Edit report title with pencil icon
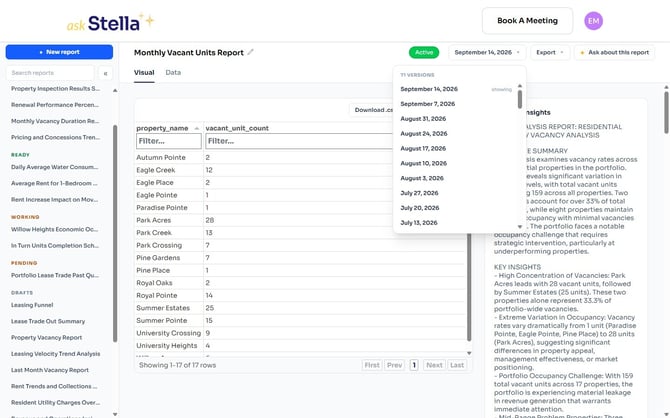The width and height of the screenshot is (670, 418). pos(250,52)
